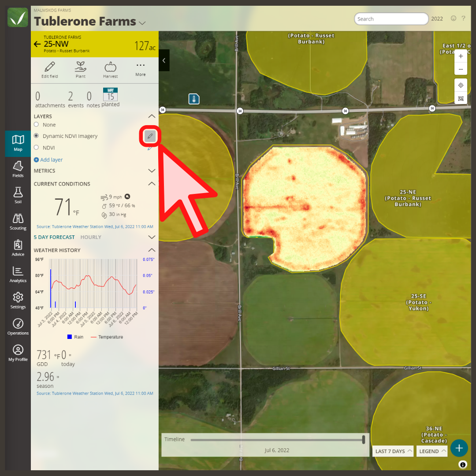Collapse the Layers section
The width and height of the screenshot is (476, 476).
[152, 116]
